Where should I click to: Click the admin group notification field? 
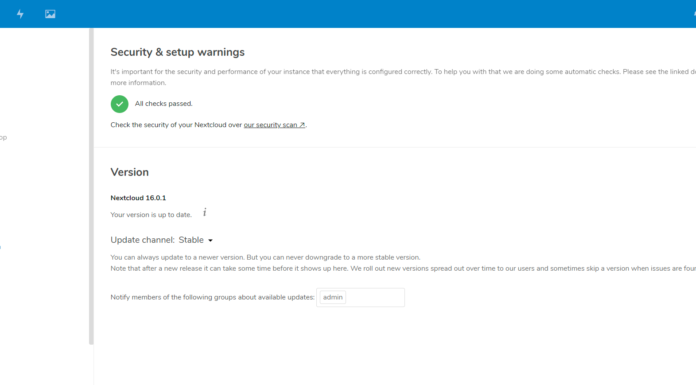point(360,297)
